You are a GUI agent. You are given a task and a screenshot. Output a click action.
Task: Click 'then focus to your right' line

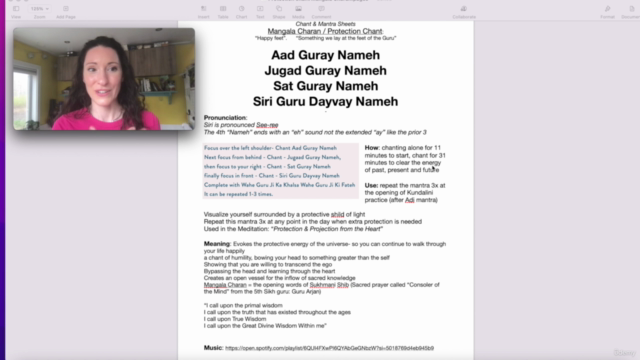pos(267,167)
